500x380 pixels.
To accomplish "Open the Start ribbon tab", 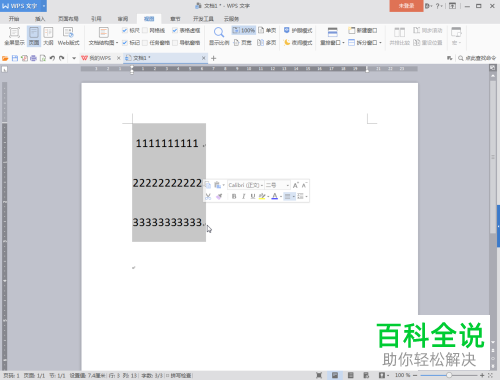I will [14, 19].
